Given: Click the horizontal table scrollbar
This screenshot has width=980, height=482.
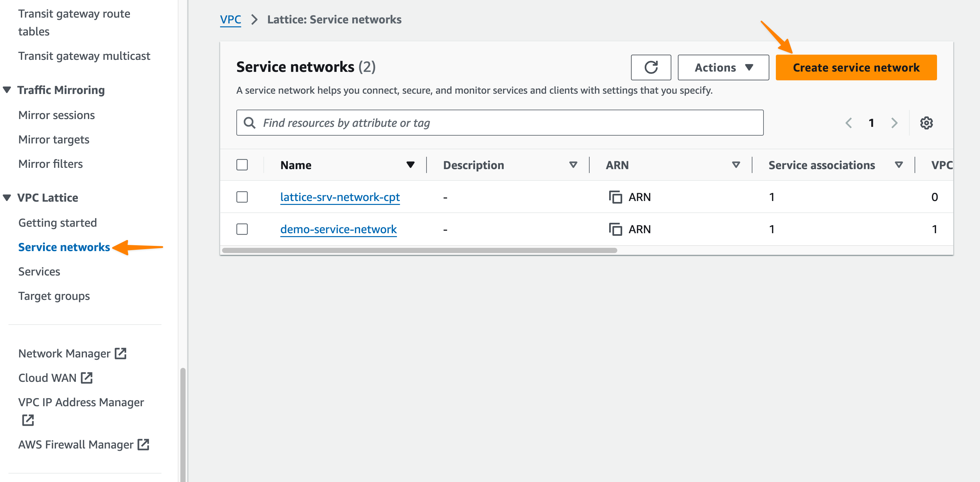Looking at the screenshot, I should coord(419,250).
